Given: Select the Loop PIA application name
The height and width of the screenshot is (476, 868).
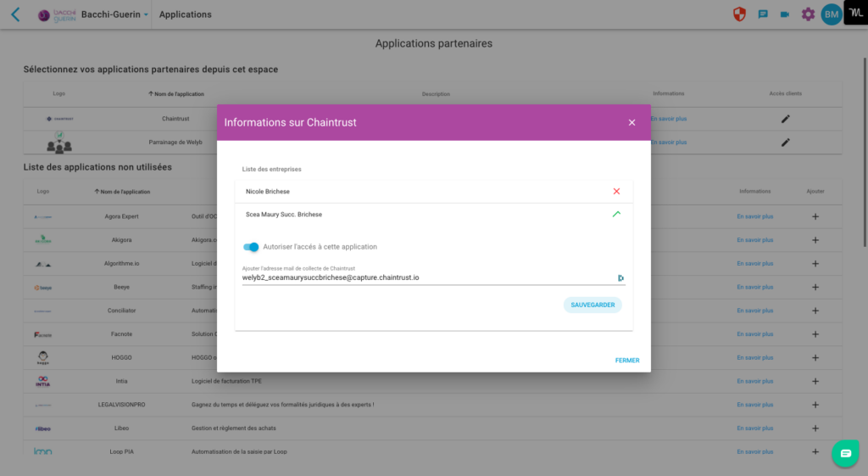Looking at the screenshot, I should click(x=121, y=451).
